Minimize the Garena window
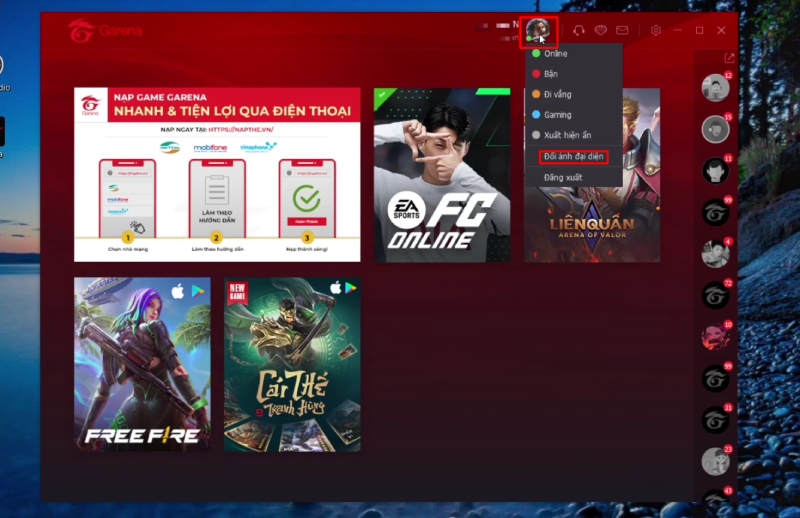 678,31
